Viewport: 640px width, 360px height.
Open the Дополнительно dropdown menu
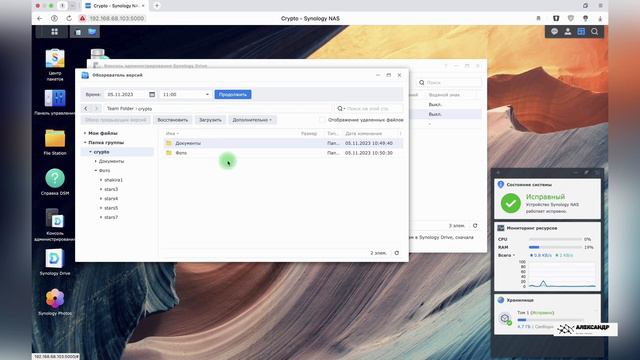tap(252, 120)
